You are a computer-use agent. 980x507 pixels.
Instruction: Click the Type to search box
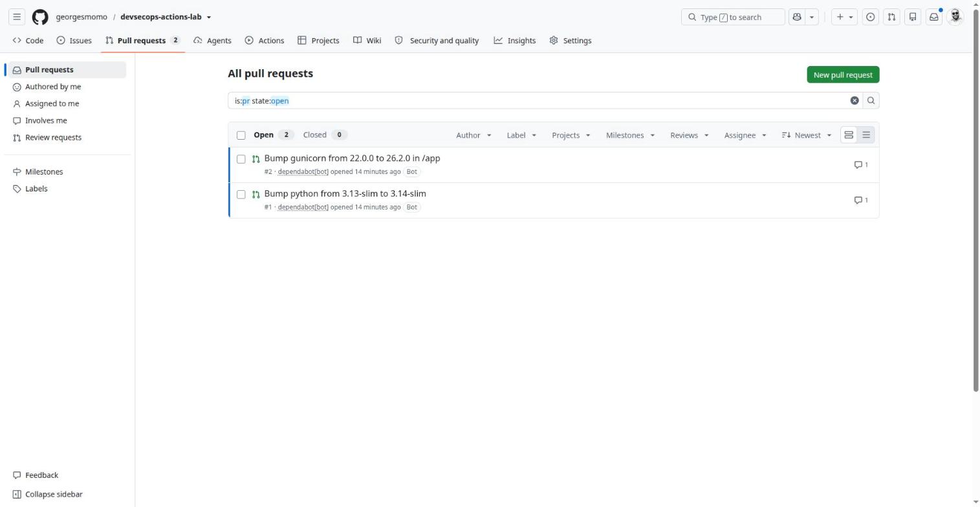click(x=733, y=17)
